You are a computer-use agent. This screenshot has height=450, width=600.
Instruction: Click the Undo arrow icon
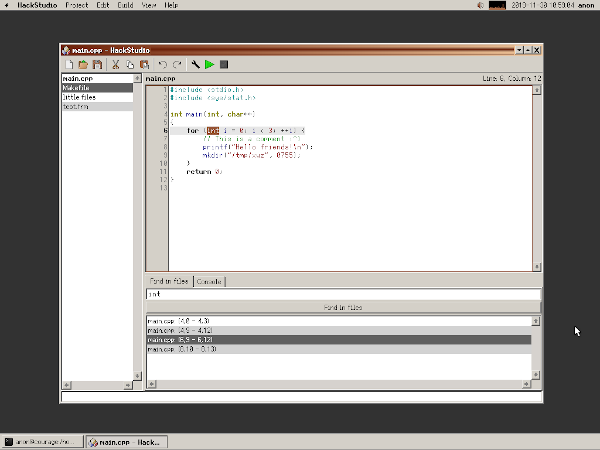coord(163,65)
